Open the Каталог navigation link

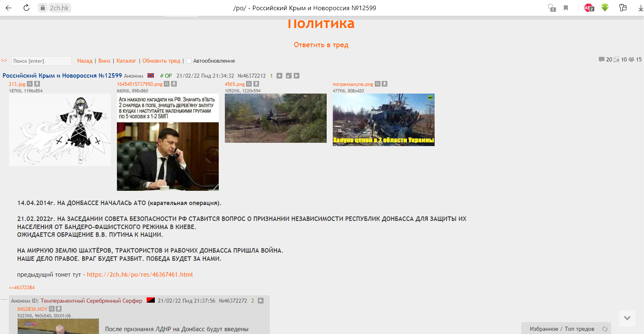click(x=126, y=61)
